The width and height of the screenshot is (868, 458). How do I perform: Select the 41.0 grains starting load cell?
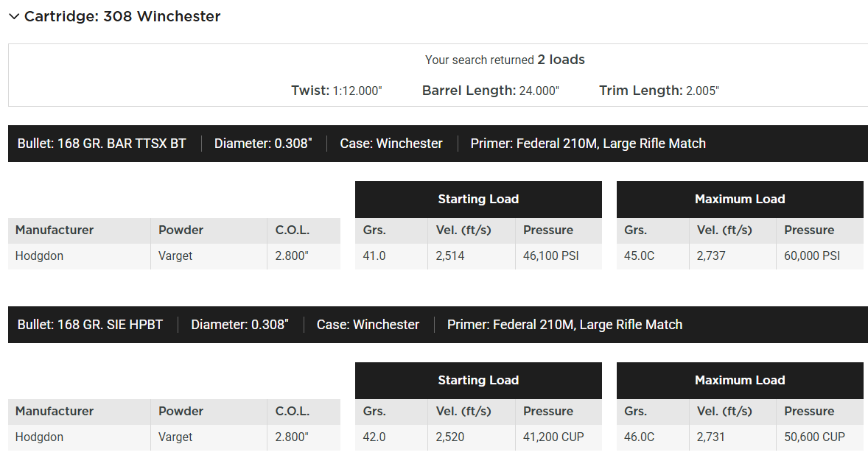coord(374,256)
